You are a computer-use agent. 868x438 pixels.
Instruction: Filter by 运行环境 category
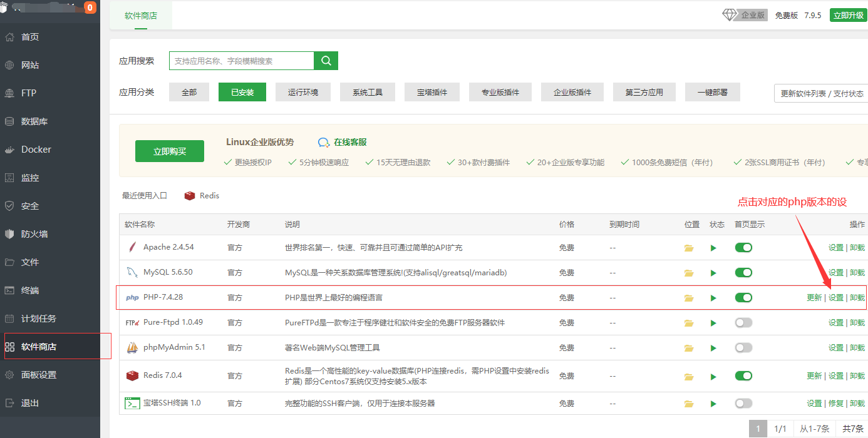[303, 92]
